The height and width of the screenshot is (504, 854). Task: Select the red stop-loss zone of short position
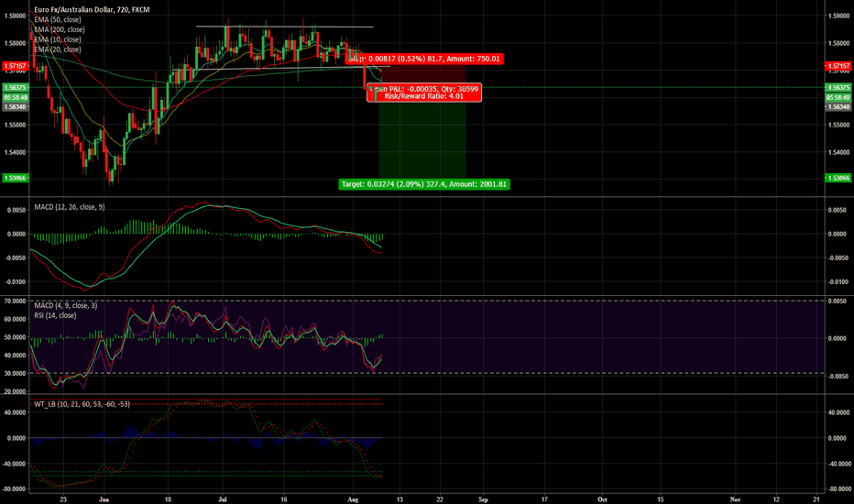(x=422, y=77)
